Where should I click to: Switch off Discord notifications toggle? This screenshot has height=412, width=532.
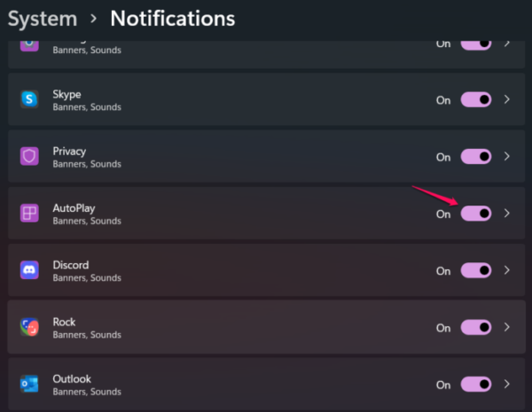point(476,270)
